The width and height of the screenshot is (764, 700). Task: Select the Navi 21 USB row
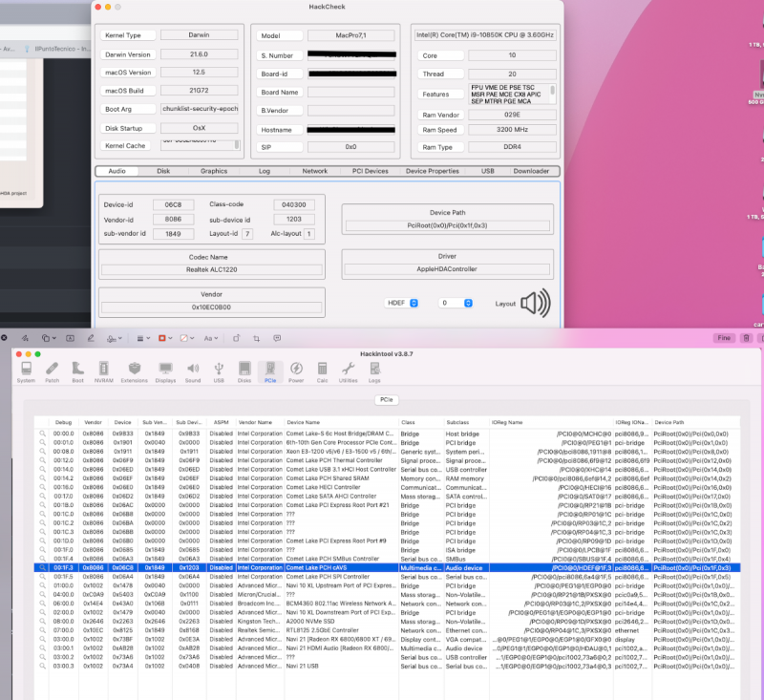click(x=387, y=666)
